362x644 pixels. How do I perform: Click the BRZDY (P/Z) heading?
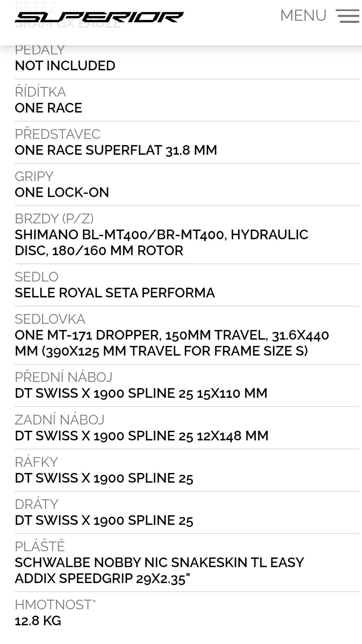[54, 219]
